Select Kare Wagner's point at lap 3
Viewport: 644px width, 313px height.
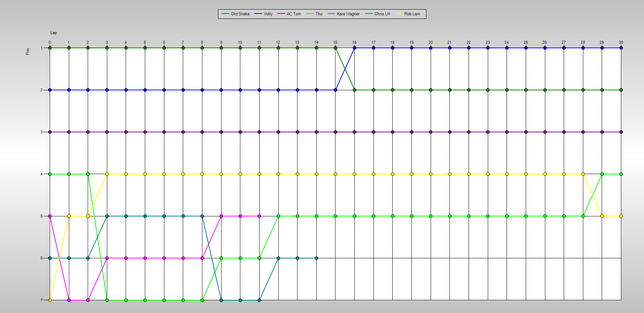point(107,258)
